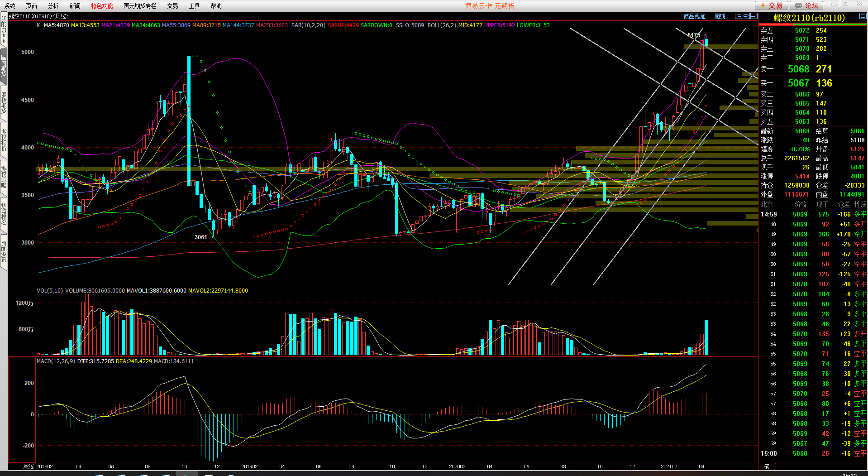Open the 热点排名 side tab

point(4,214)
